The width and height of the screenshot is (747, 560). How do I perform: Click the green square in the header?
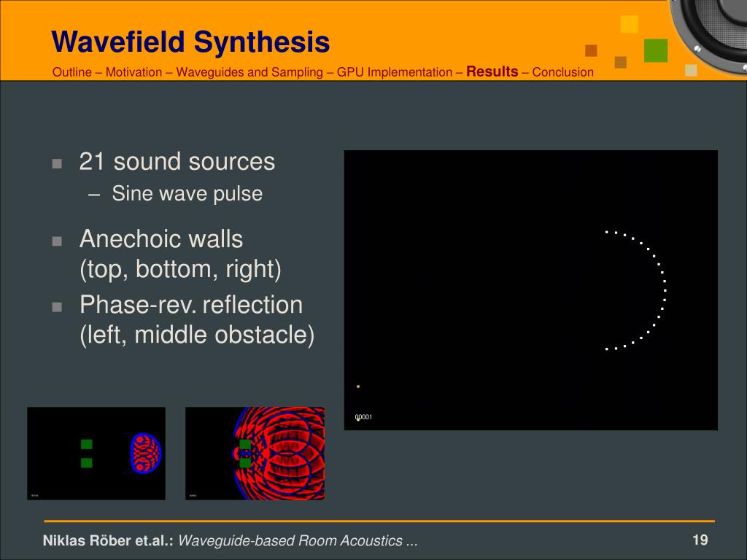pyautogui.click(x=656, y=50)
